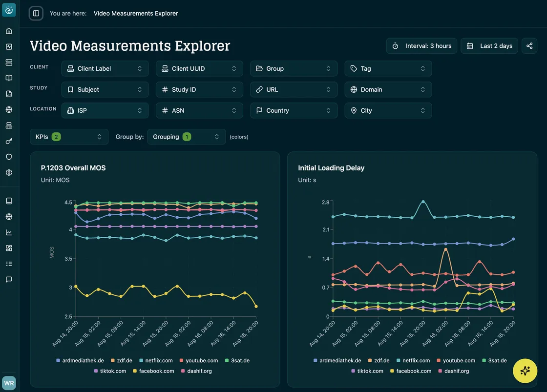547x392 pixels.
Task: Expand the Subject dropdown
Action: pos(105,90)
